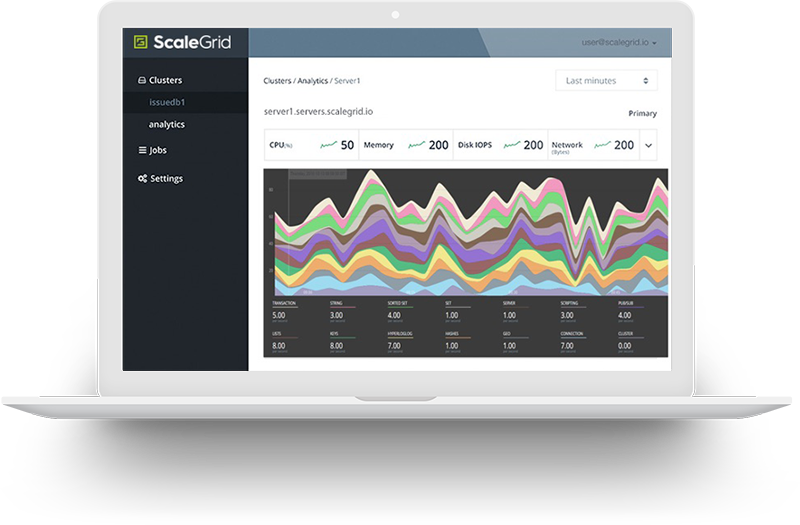The image size is (800, 525).
Task: Click the Primary role label
Action: [x=642, y=113]
